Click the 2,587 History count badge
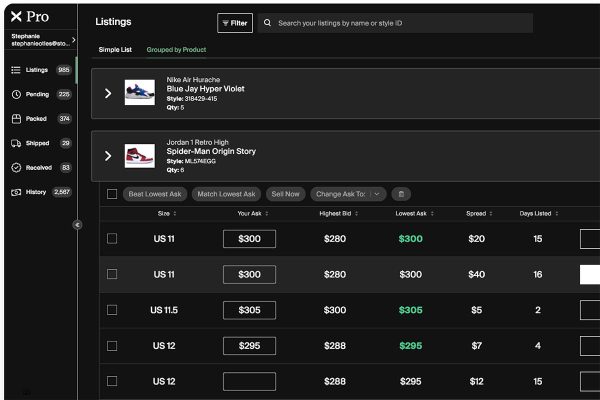Screen dimensions: 600x400 (62, 192)
